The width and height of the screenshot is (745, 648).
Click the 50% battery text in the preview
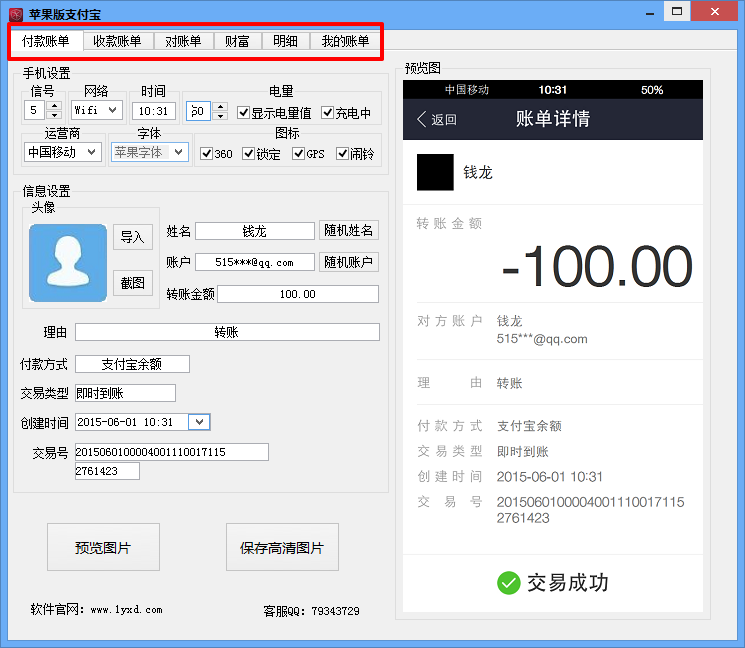[x=652, y=90]
